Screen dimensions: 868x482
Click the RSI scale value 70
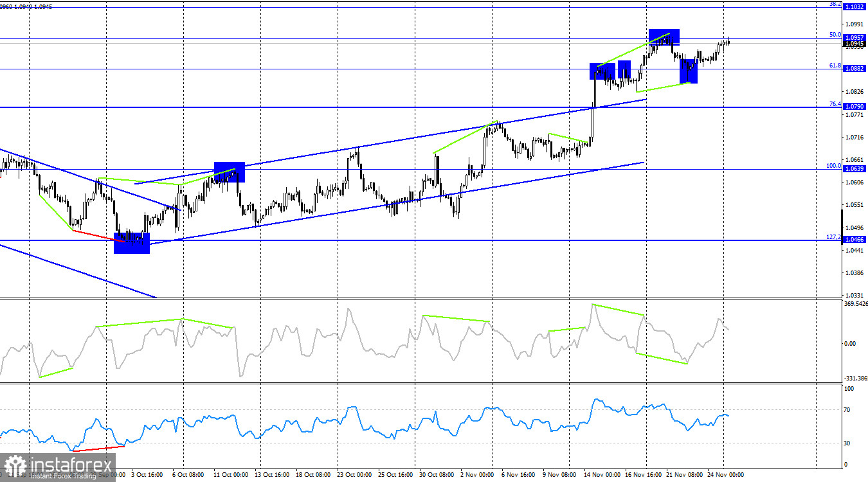[847, 409]
